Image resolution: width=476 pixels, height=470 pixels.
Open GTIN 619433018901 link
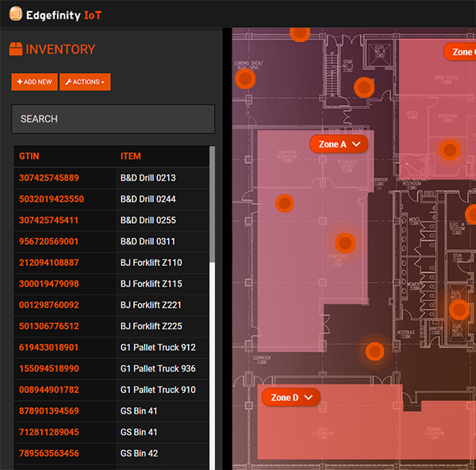48,347
